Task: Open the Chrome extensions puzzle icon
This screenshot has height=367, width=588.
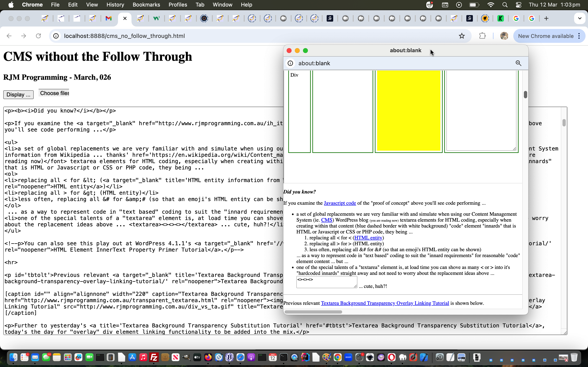Action: point(483,36)
